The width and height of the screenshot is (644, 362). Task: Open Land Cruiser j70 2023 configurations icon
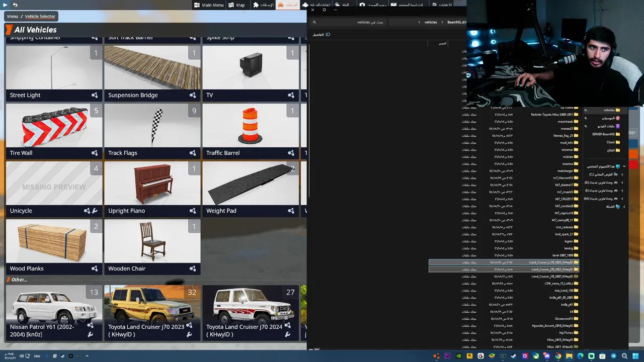(189, 326)
